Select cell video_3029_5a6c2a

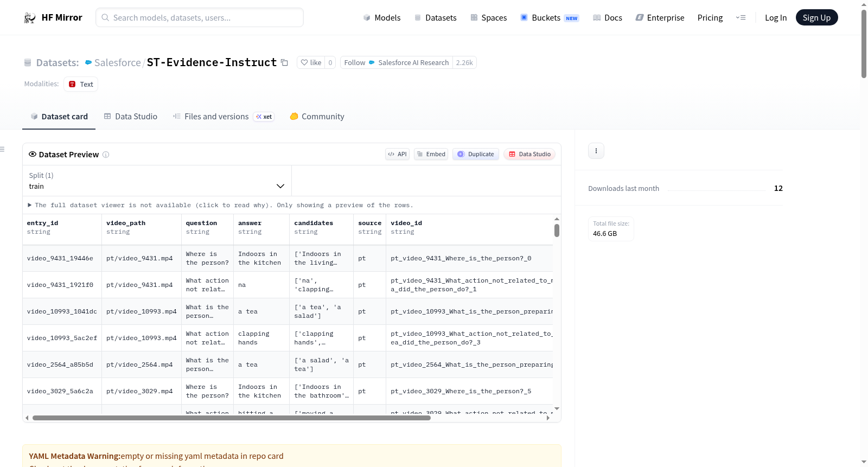[x=62, y=392]
